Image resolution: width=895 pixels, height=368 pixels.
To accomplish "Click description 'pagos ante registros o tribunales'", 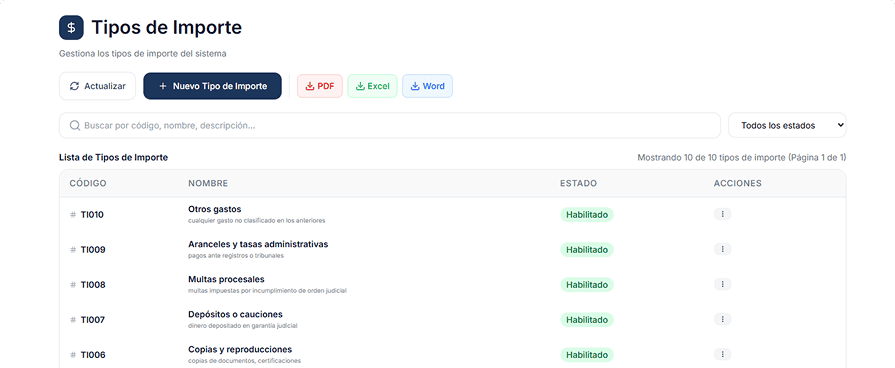I will (x=236, y=256).
